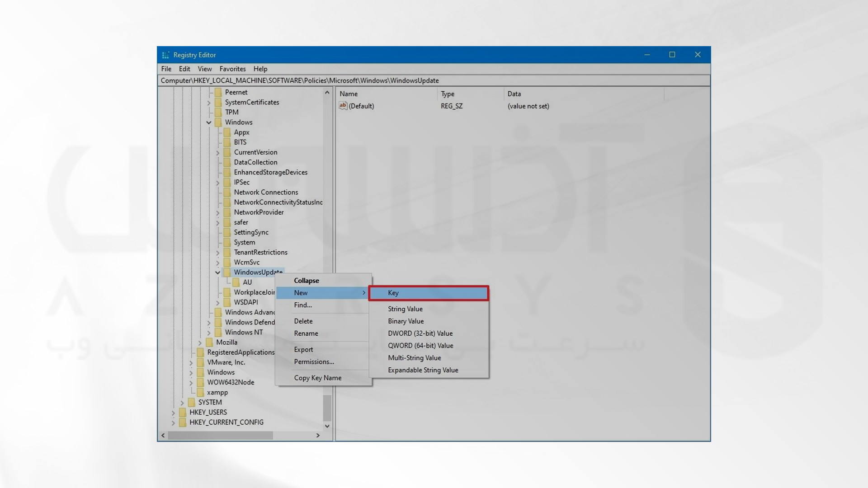This screenshot has width=868, height=488.
Task: Click the Registry Editor title bar icon
Action: [165, 55]
